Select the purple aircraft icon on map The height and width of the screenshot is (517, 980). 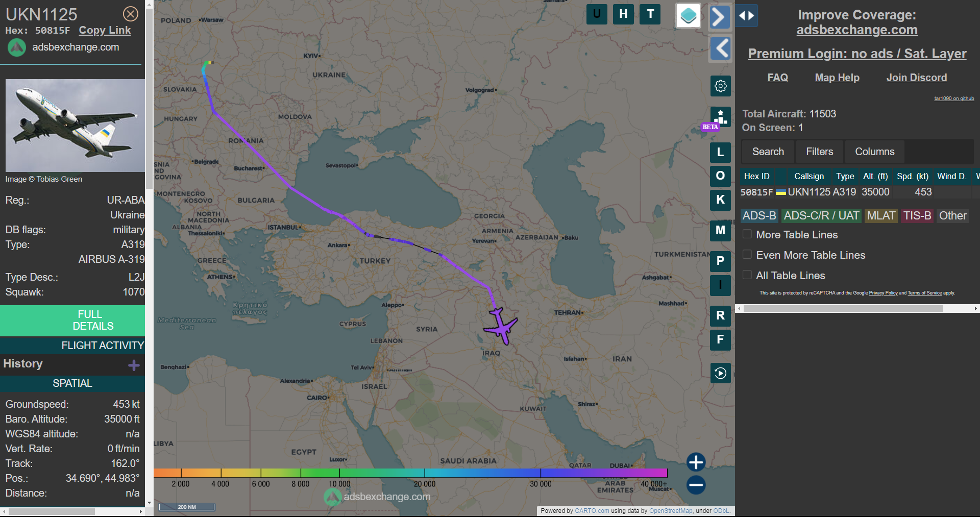coord(501,326)
